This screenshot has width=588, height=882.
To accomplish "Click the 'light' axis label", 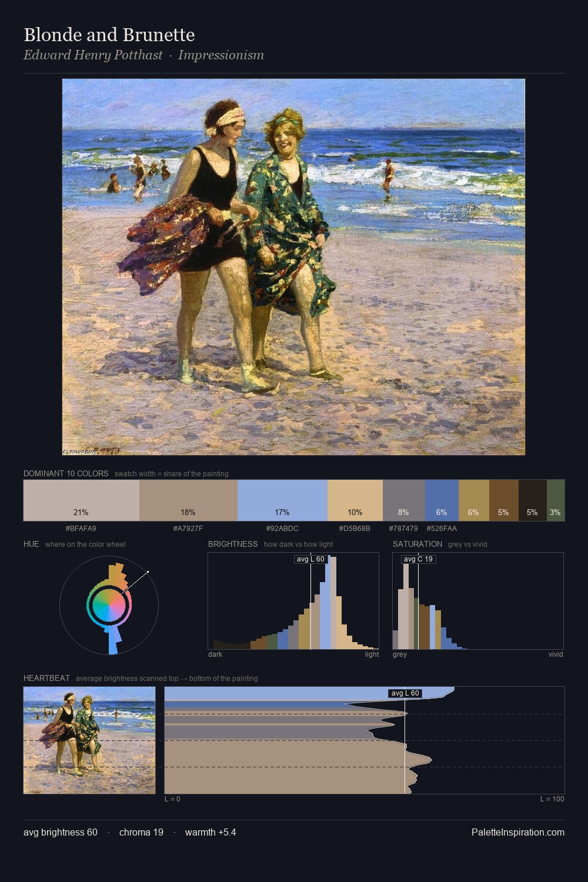I will tap(372, 654).
